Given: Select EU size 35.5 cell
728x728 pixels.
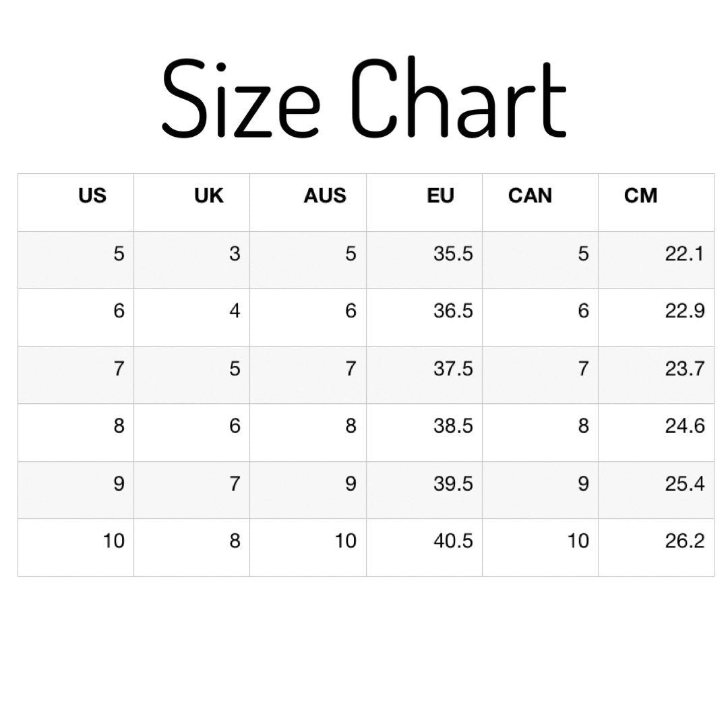Looking at the screenshot, I should [453, 253].
